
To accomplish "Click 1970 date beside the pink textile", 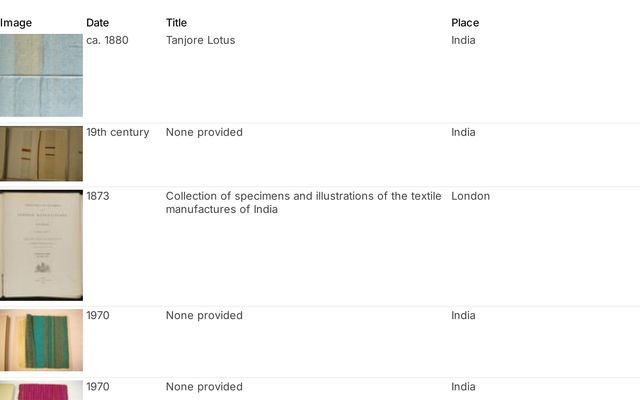I will click(98, 387).
